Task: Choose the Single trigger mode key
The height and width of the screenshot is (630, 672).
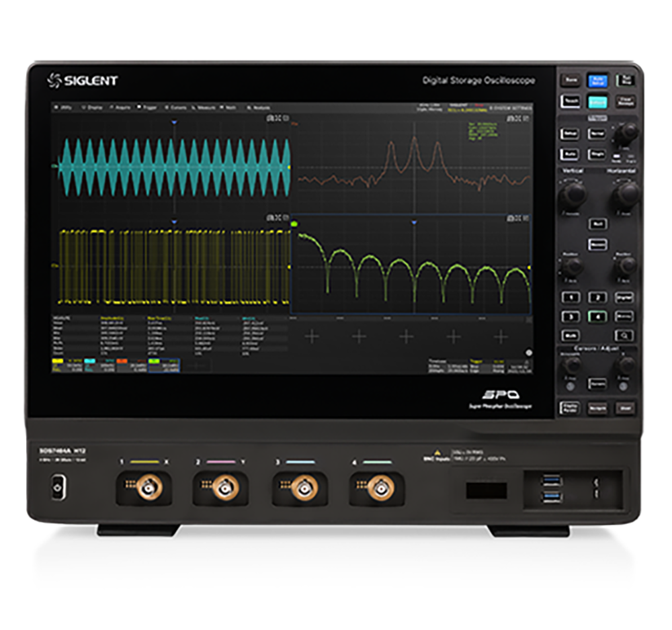Action: 597,154
